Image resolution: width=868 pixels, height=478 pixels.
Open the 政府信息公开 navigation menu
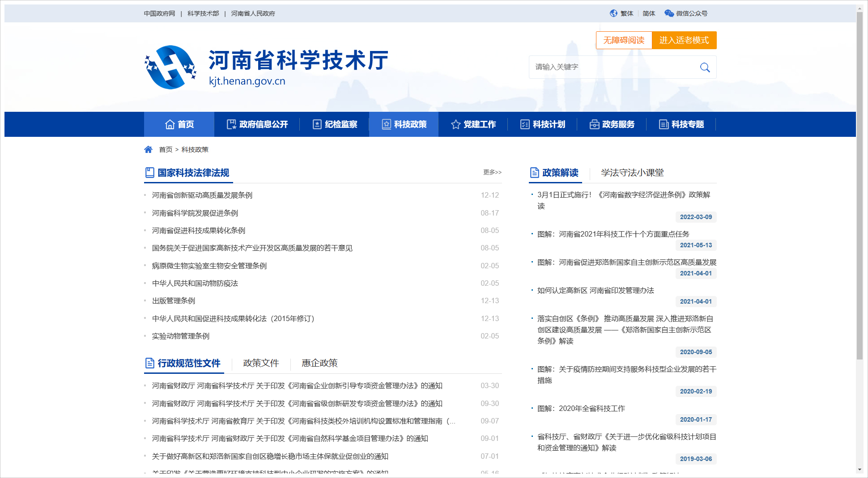coord(257,124)
